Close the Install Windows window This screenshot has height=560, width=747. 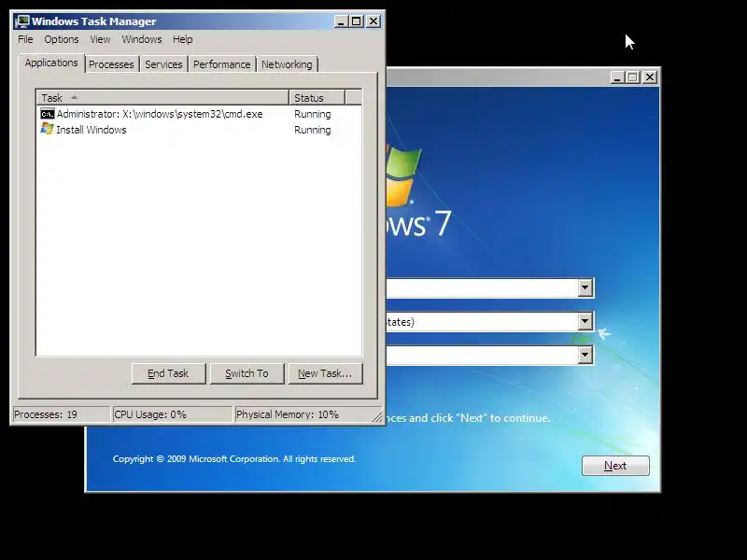pos(650,77)
